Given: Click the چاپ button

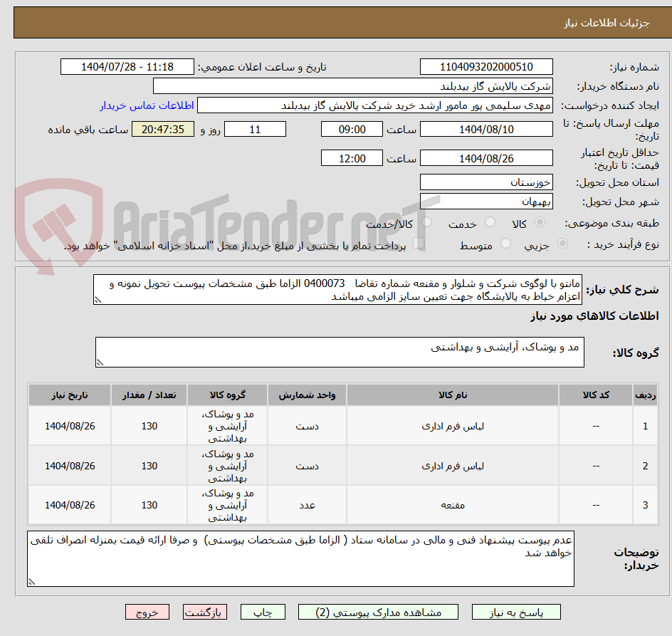Looking at the screenshot, I should tap(263, 612).
